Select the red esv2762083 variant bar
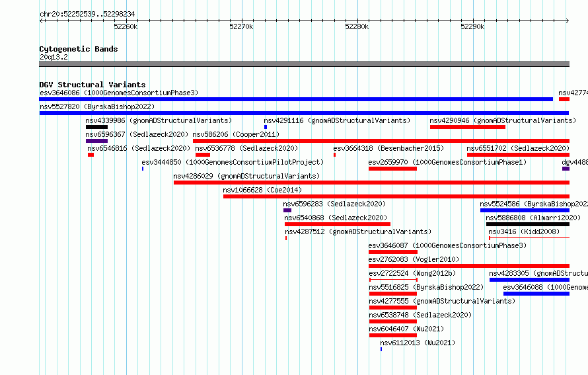This screenshot has height=375, width=588. click(469, 266)
